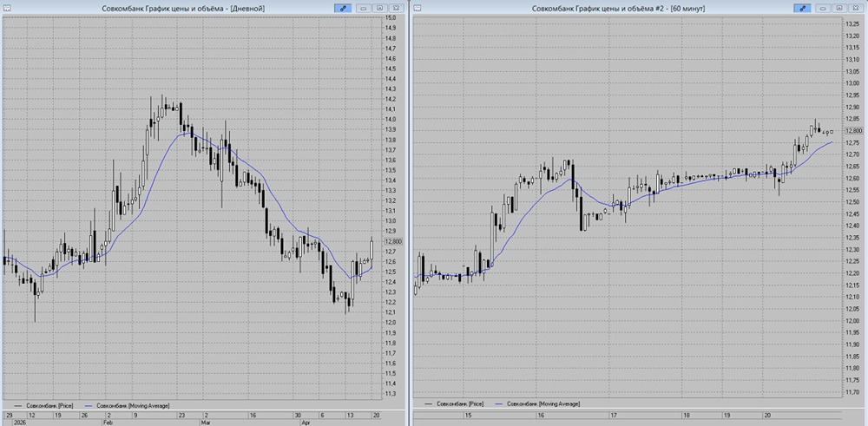
Task: Click the 13,00 price label on 60-minute chart axis
Action: coord(852,83)
